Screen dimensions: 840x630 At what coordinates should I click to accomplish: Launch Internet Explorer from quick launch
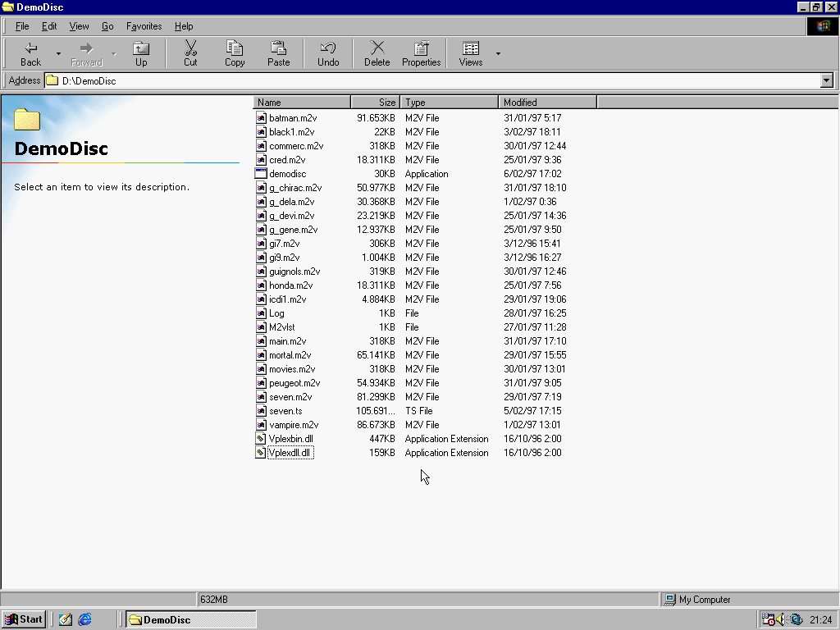point(84,619)
